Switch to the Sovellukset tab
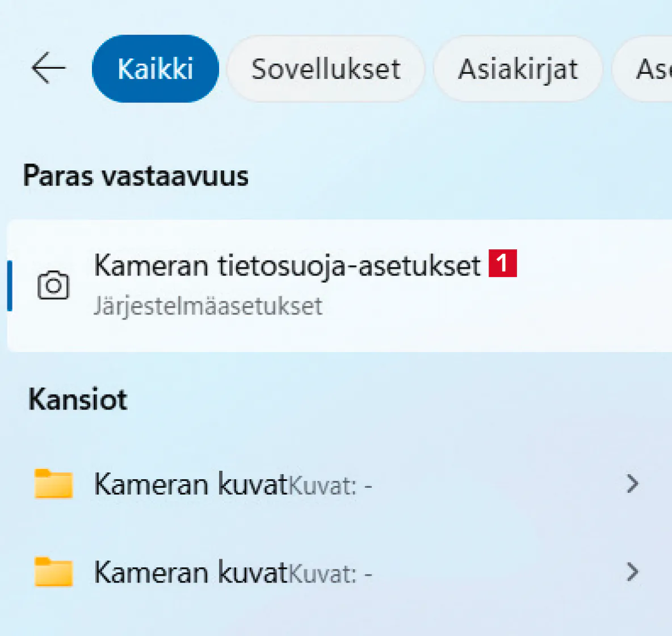 point(326,69)
